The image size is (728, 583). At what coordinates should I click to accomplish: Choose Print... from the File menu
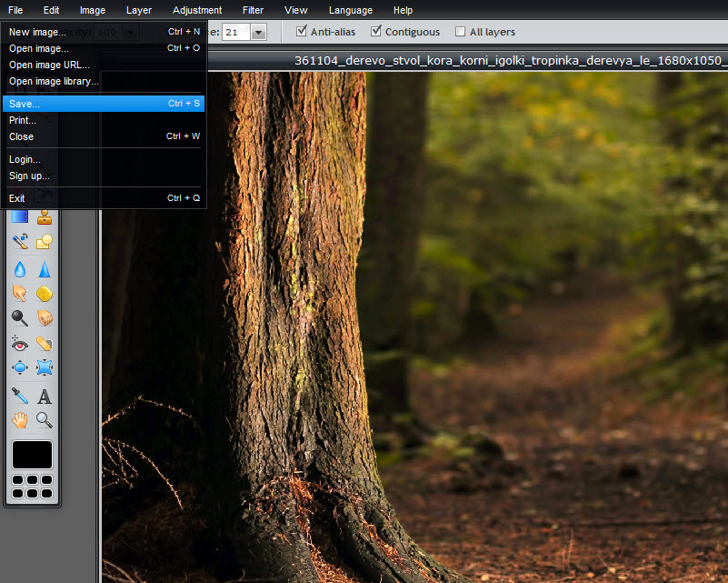(104, 120)
